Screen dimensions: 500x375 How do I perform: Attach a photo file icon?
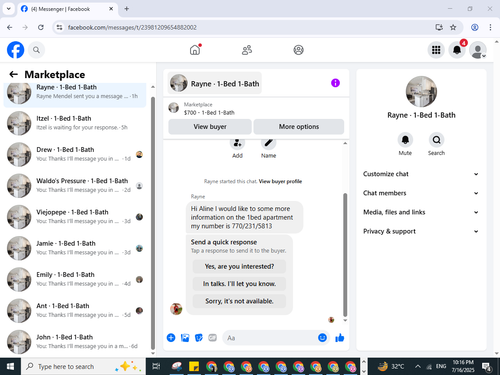coord(185,338)
